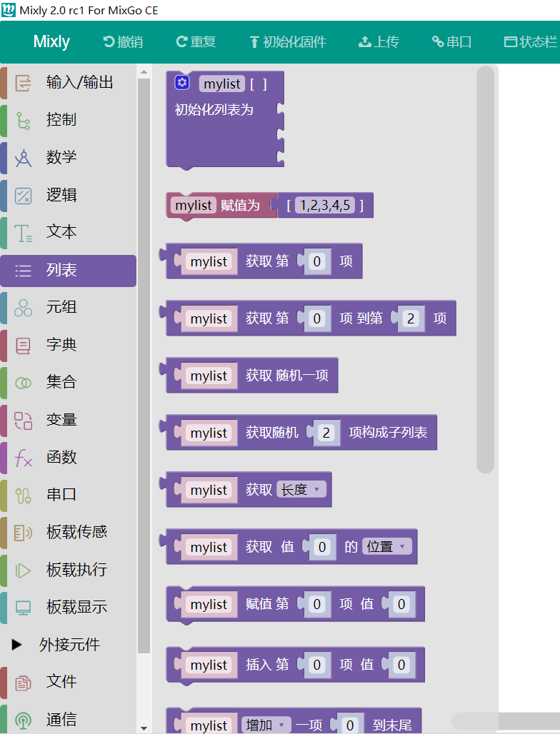Click the category list scrollbar thumb
The height and width of the screenshot is (734, 560).
pos(144,366)
